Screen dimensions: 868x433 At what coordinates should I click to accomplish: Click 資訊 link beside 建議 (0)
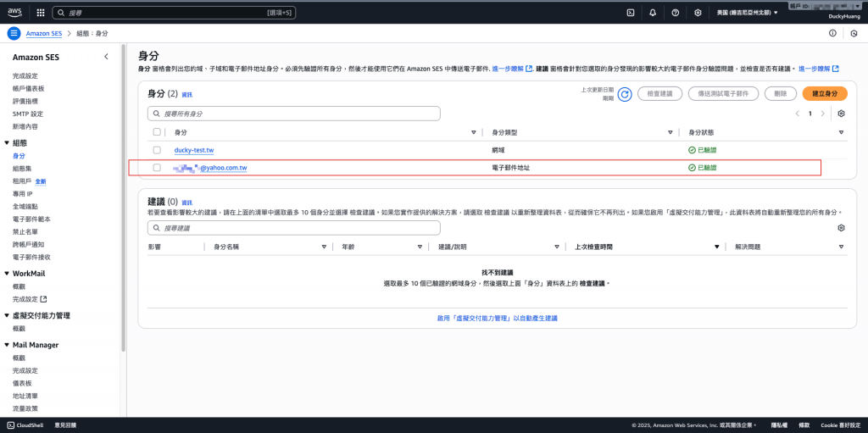tap(187, 203)
